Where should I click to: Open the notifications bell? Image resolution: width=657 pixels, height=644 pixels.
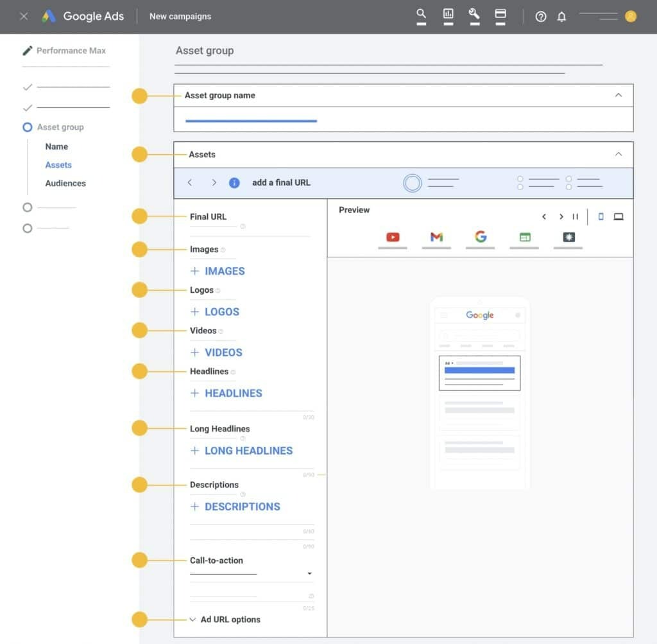point(561,17)
